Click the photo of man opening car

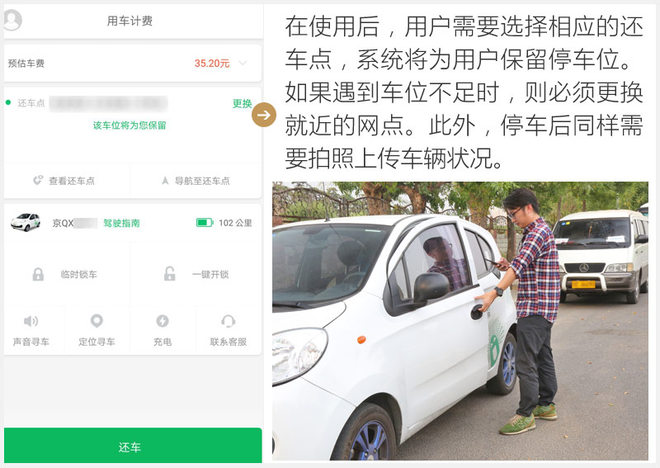(460, 321)
